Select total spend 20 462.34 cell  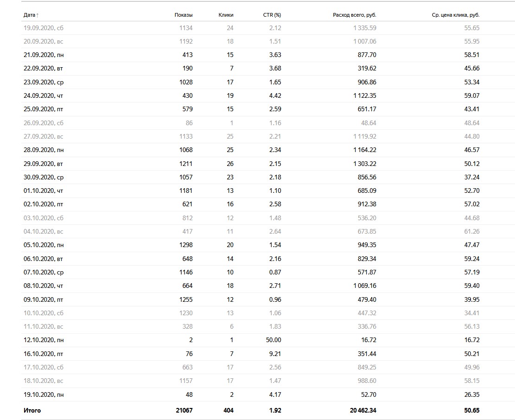pyautogui.click(x=363, y=410)
